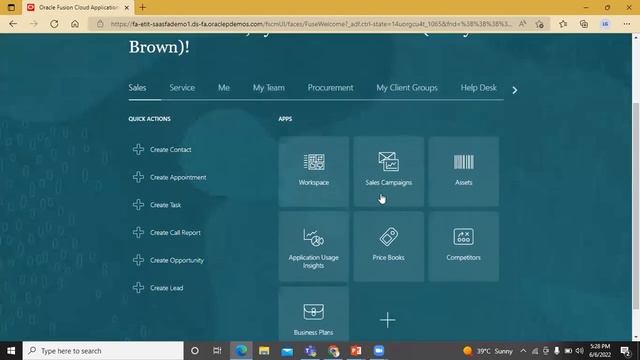Open the notifications action center
640x360 pixels.
625,351
